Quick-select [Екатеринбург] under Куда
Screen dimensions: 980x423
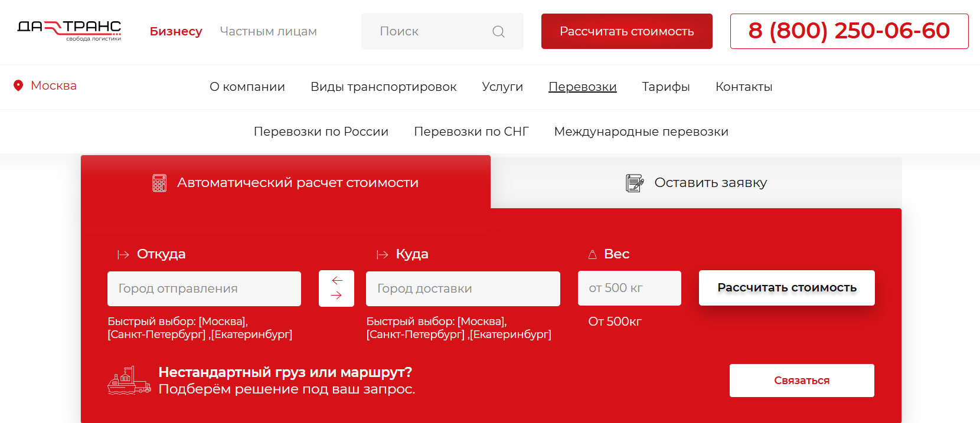(x=511, y=335)
